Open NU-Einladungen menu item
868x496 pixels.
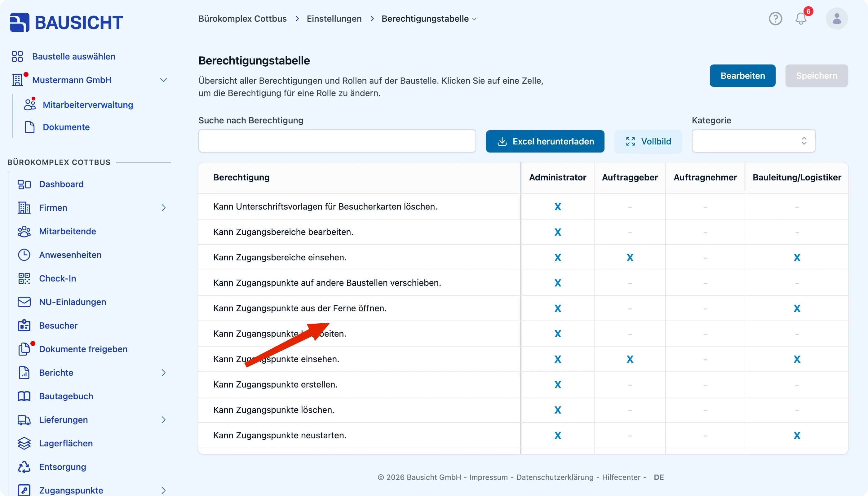pos(73,302)
